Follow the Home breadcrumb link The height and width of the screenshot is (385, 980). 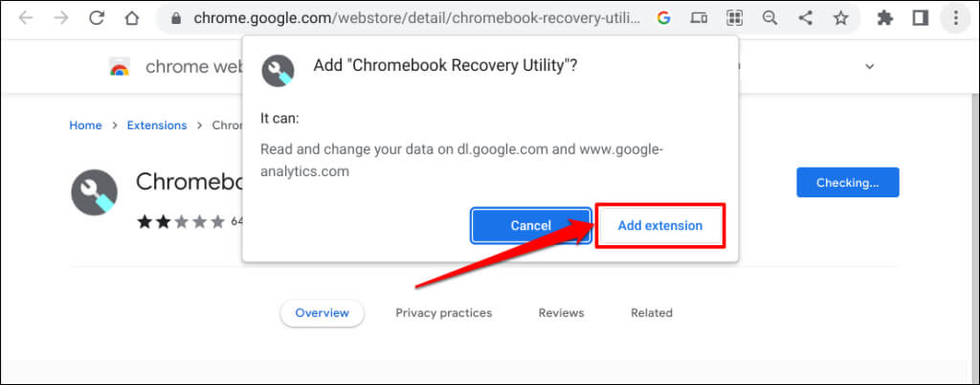click(x=85, y=125)
